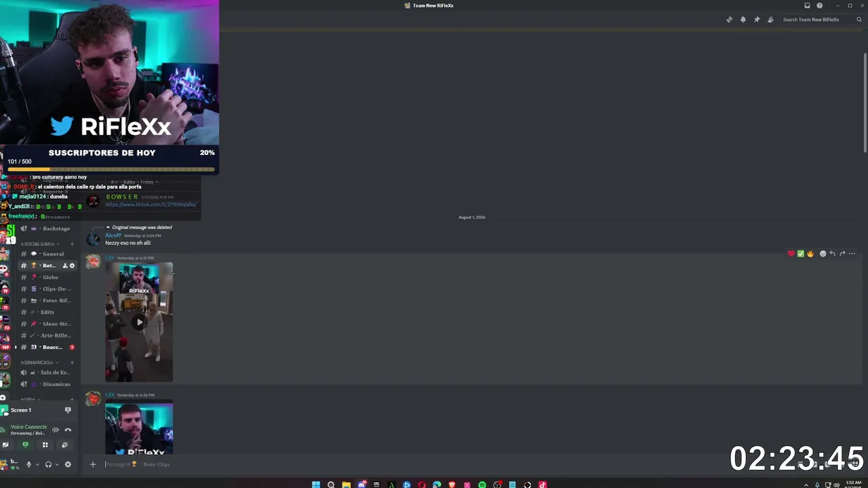
Task: Invite people to the Ret channel
Action: tap(65, 266)
